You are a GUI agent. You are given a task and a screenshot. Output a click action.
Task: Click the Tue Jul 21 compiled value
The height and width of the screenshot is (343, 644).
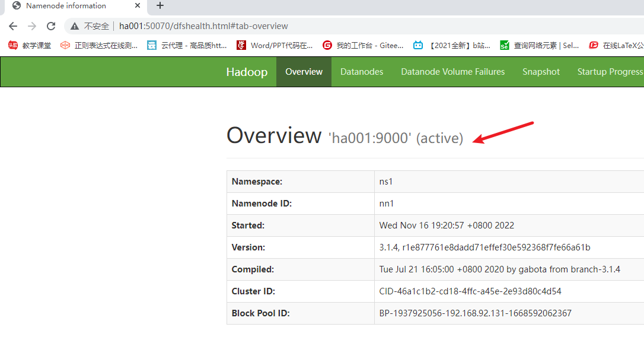(500, 269)
